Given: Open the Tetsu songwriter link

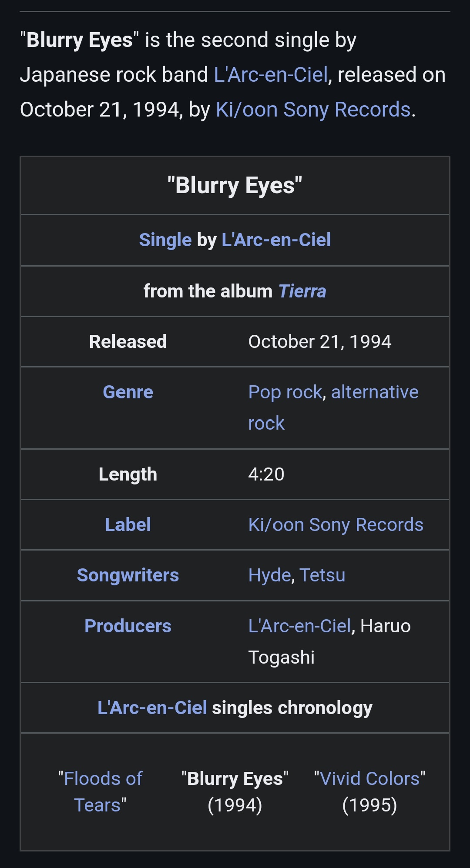Looking at the screenshot, I should point(322,575).
